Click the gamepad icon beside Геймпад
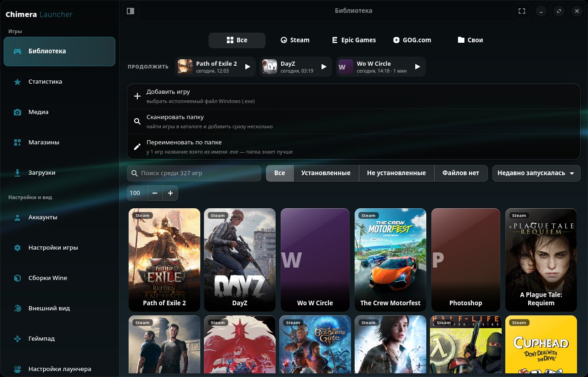 coord(17,339)
